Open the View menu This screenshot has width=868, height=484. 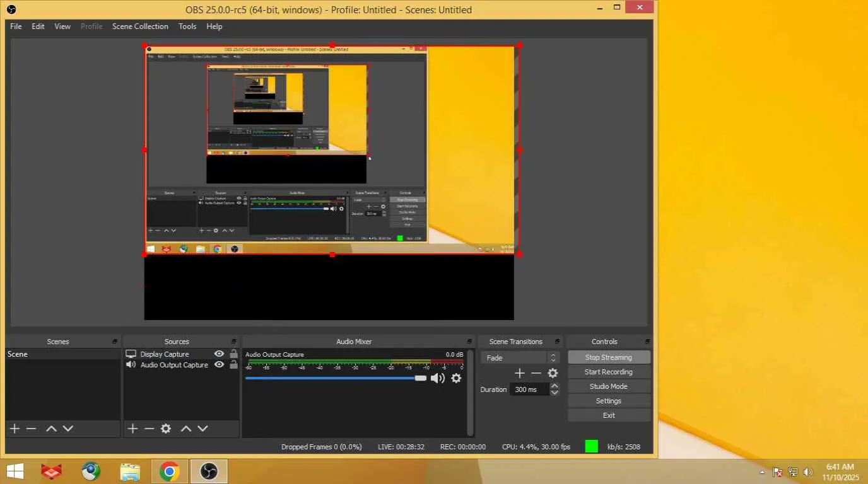coord(62,26)
